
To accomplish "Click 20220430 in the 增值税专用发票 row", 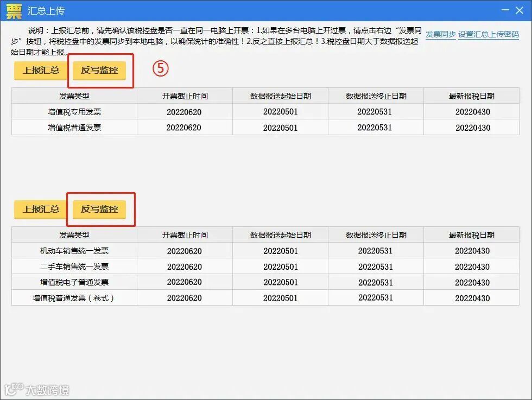I will (x=473, y=112).
